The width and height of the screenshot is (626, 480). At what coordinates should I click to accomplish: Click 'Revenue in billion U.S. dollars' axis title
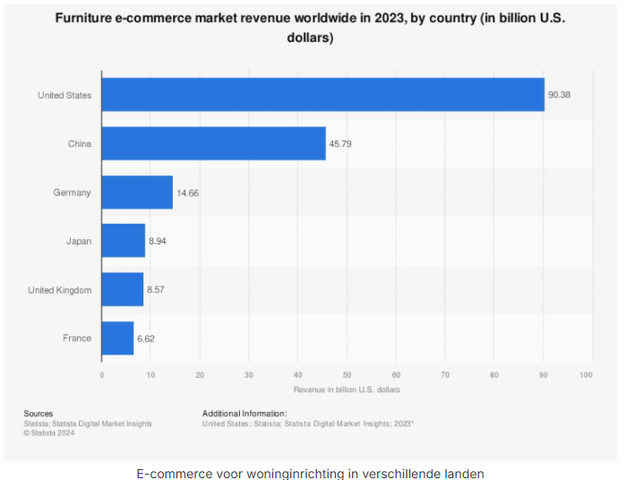click(x=346, y=388)
